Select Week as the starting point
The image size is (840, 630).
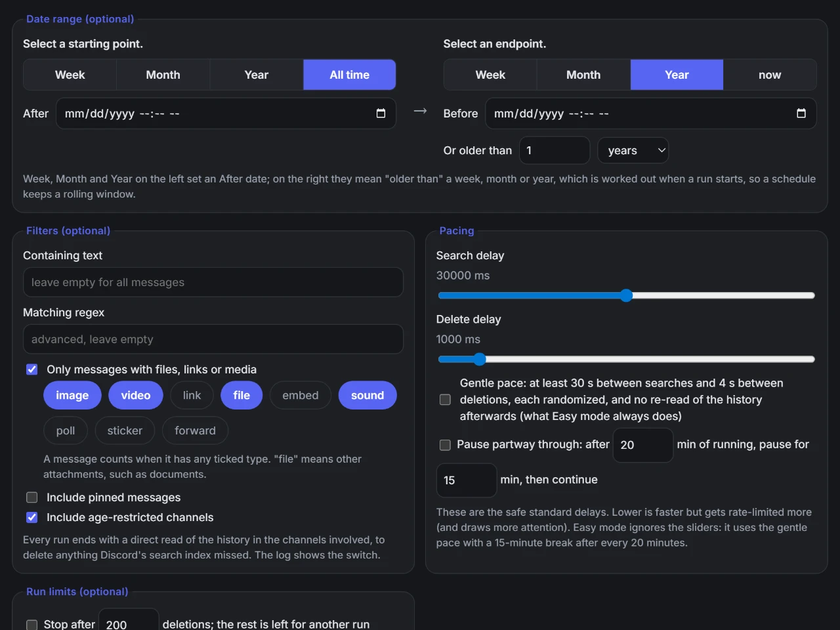click(x=70, y=75)
